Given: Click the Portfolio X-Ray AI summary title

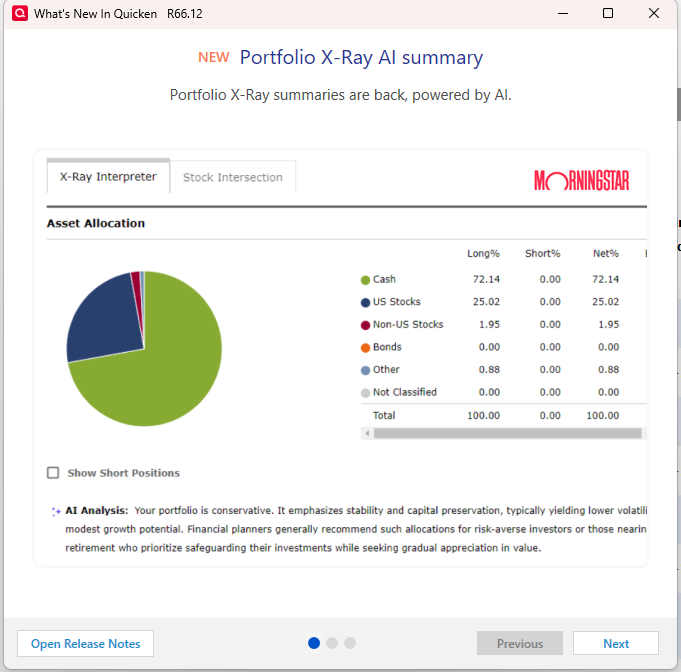Looking at the screenshot, I should coord(361,57).
